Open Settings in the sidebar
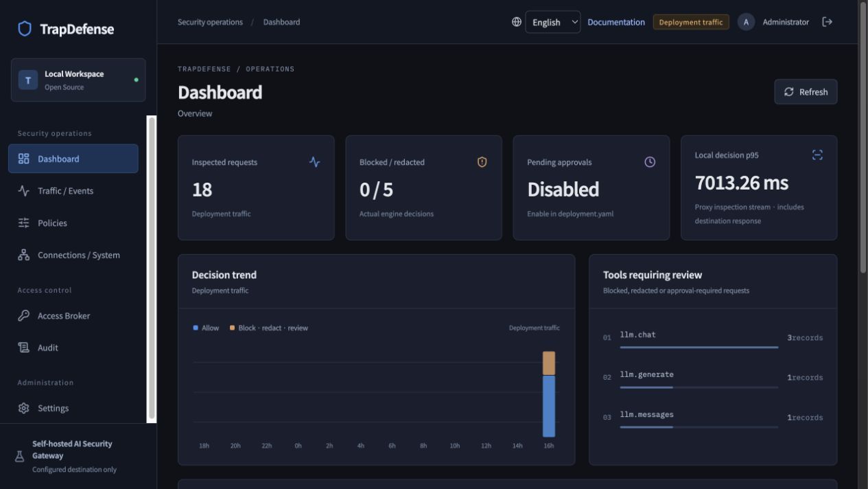Screen dimensions: 868x489 click(73, 408)
